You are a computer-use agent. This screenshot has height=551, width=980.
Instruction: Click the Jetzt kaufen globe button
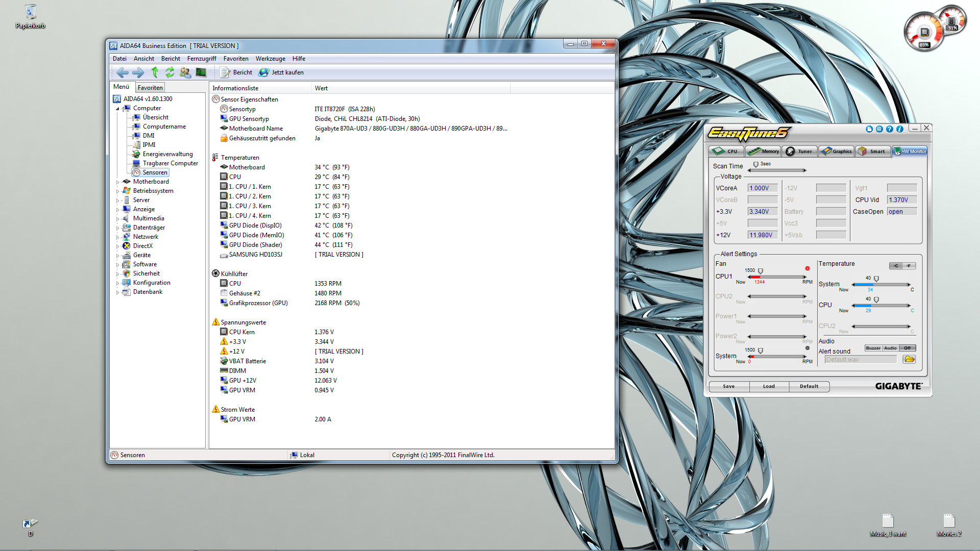pyautogui.click(x=281, y=72)
